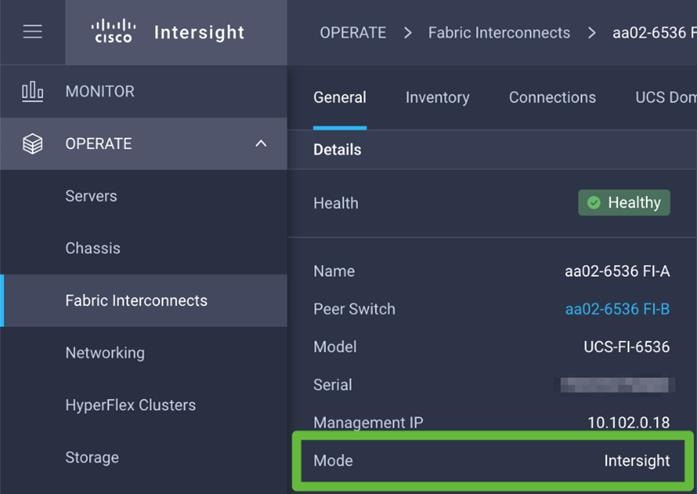Viewport: 697px width, 494px height.
Task: Open the MONITOR section
Action: pos(144,92)
